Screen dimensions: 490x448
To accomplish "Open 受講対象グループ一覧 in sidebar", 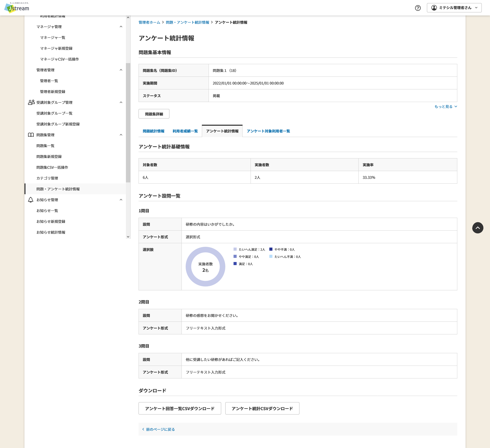I will pyautogui.click(x=54, y=113).
